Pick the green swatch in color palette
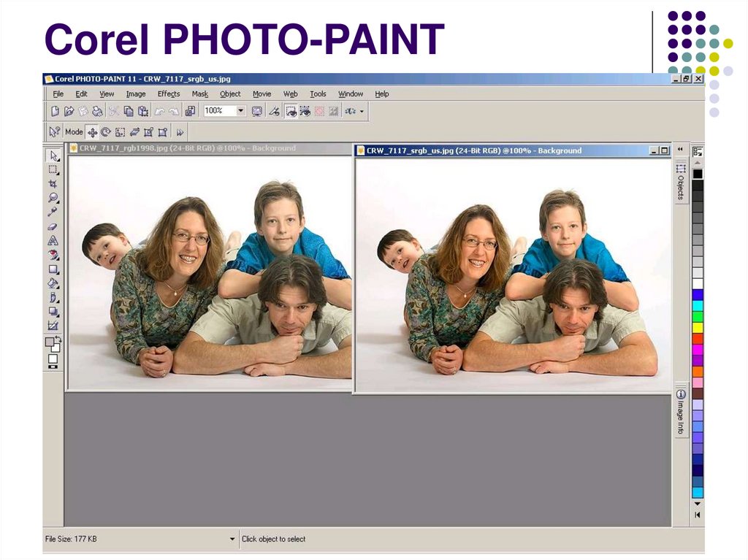The height and width of the screenshot is (560, 748). click(698, 316)
